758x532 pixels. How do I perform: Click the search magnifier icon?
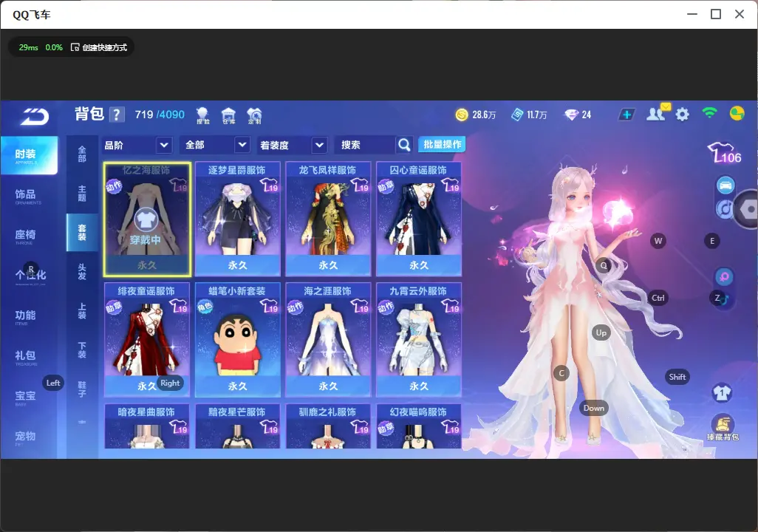(404, 145)
